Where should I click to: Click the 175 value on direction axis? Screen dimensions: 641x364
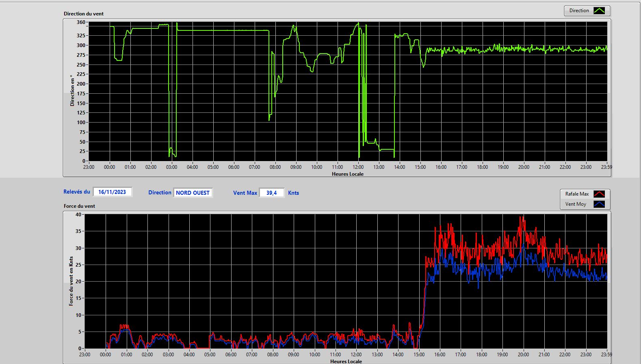point(81,93)
